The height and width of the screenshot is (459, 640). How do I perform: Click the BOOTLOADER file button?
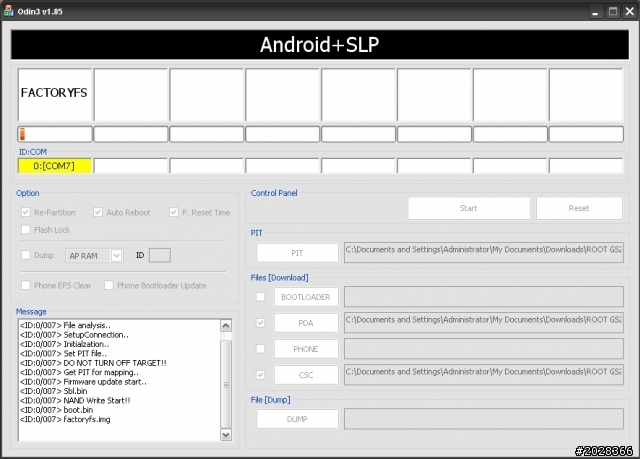306,297
